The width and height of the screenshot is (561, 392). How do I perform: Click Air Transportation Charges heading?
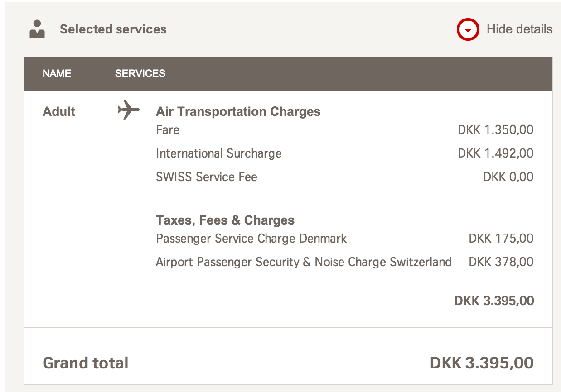point(238,111)
